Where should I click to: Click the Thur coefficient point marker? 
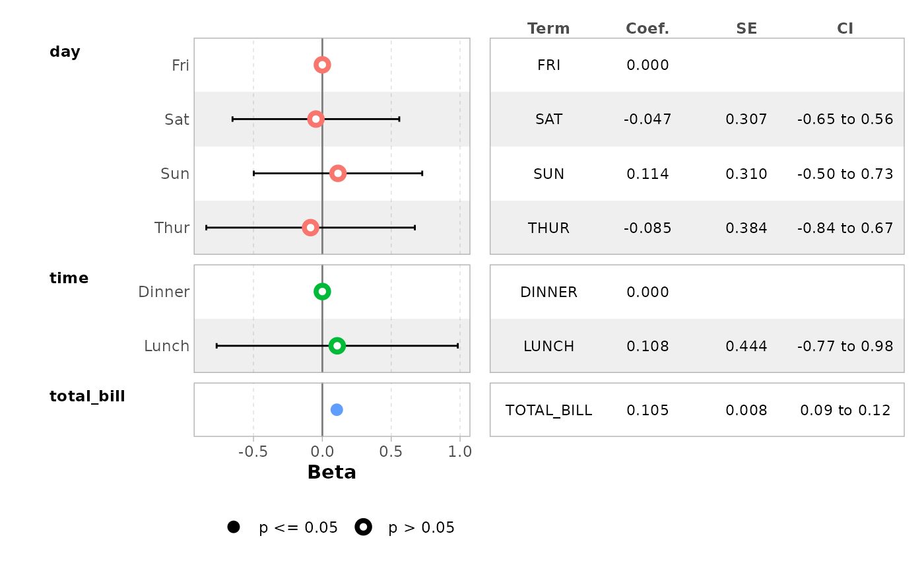coord(311,228)
